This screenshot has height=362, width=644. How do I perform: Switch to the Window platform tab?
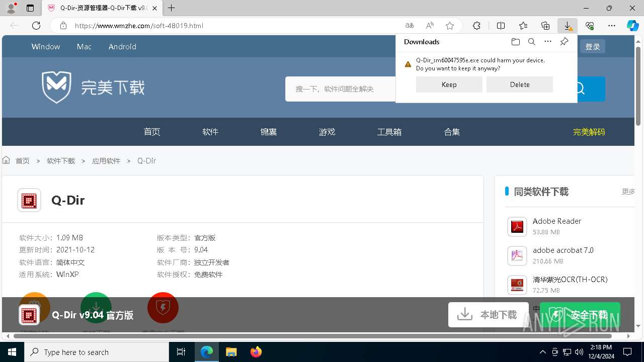(46, 46)
